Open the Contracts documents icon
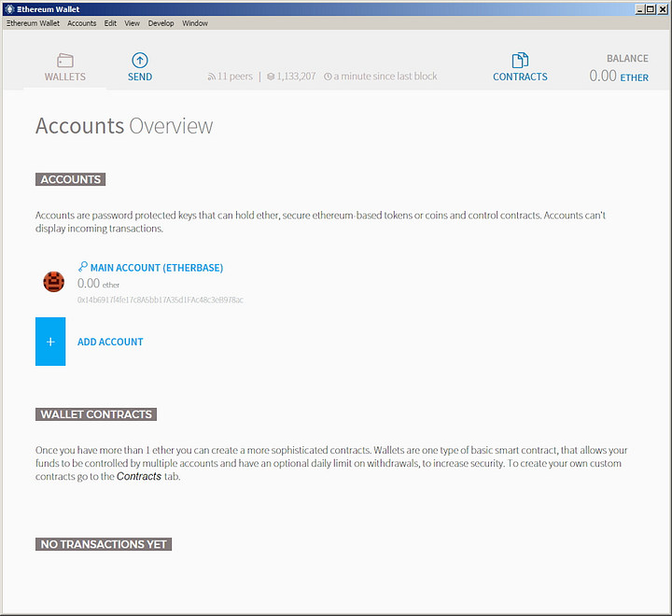 (520, 61)
